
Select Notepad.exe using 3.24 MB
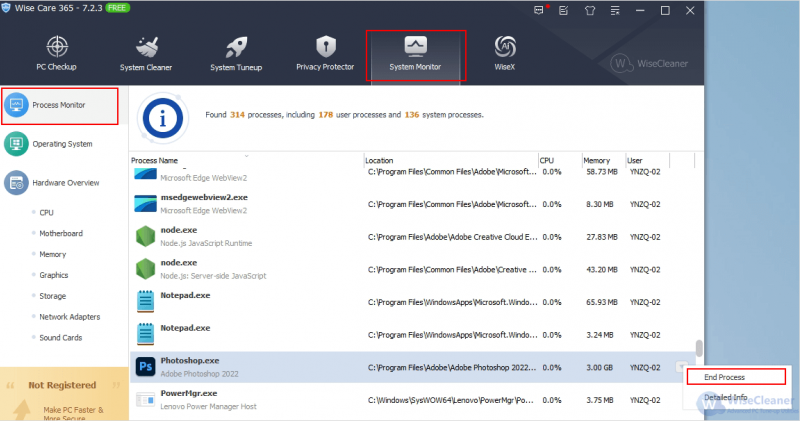point(412,335)
